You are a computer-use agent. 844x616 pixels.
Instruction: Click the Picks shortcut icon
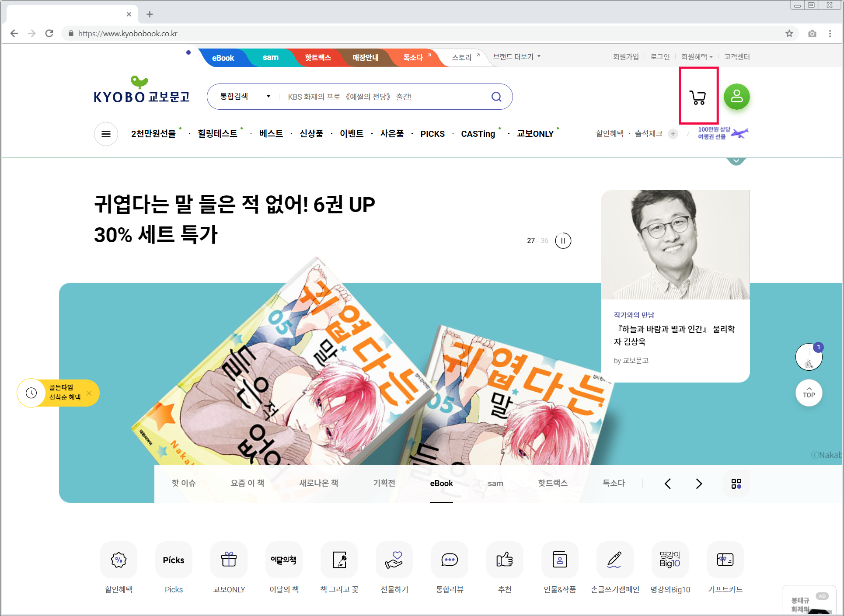coord(174,560)
